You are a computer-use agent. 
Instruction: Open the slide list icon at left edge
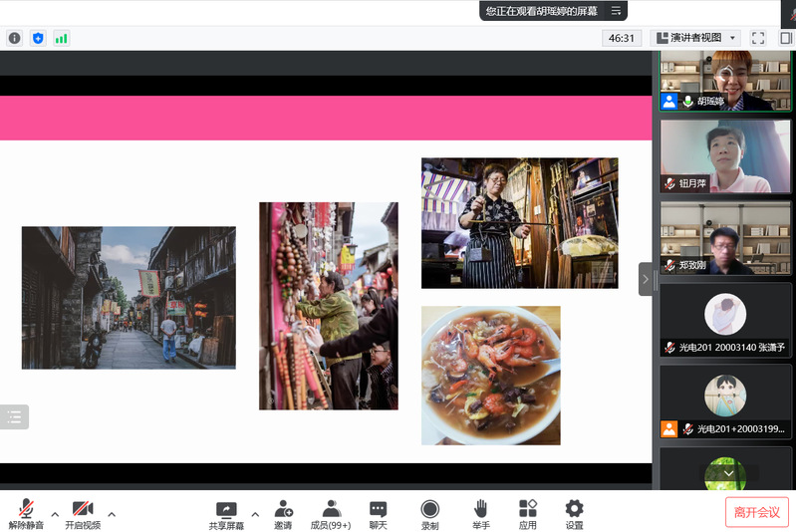pos(14,416)
